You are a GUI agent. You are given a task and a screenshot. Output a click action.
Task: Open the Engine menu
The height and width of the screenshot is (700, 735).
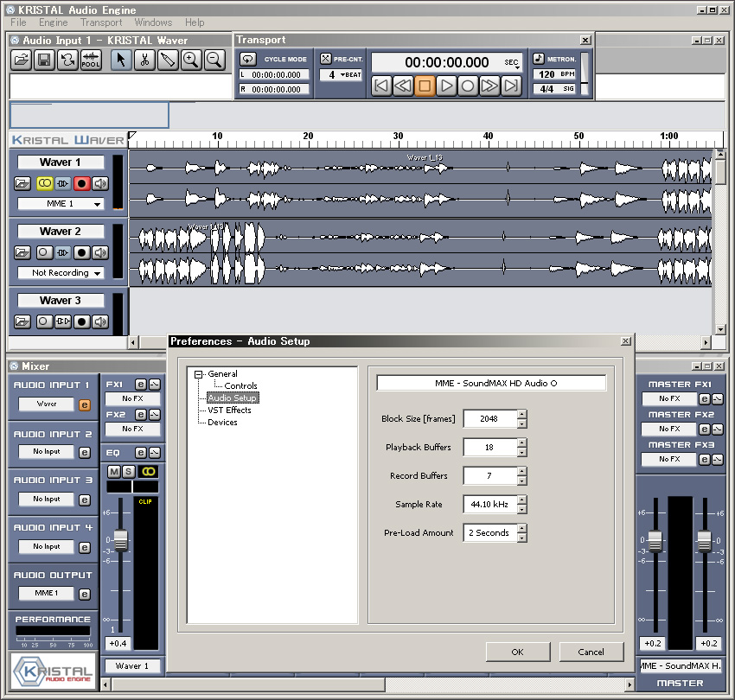[x=53, y=22]
